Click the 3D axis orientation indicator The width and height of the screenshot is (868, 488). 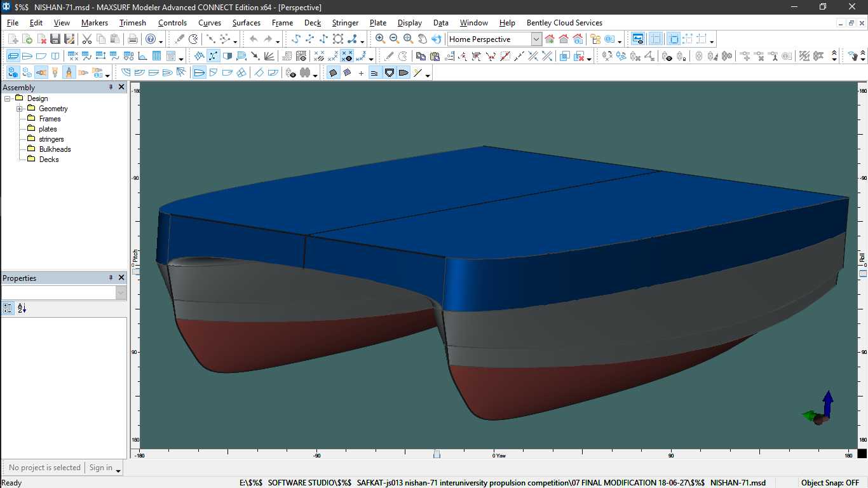pyautogui.click(x=818, y=408)
